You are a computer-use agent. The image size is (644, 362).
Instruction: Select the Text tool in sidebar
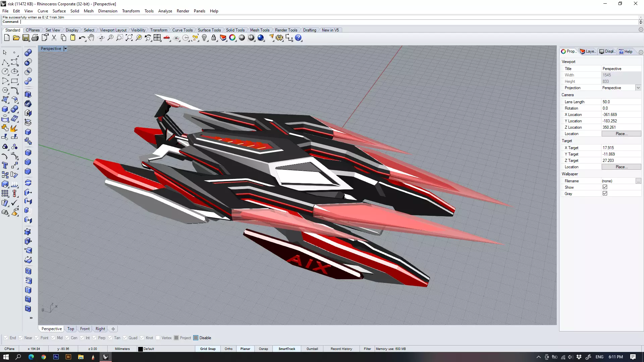(x=5, y=166)
